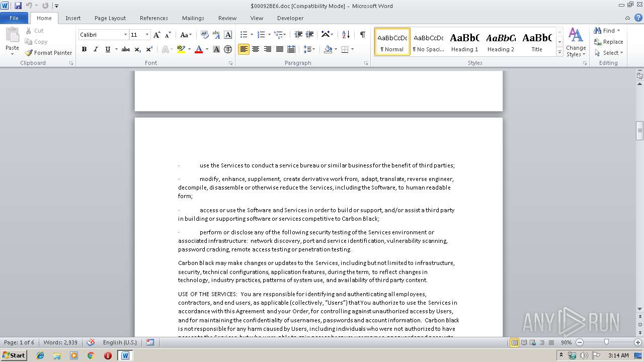Justify the paragraph text
Screen dimensions: 644x362
coord(279,49)
